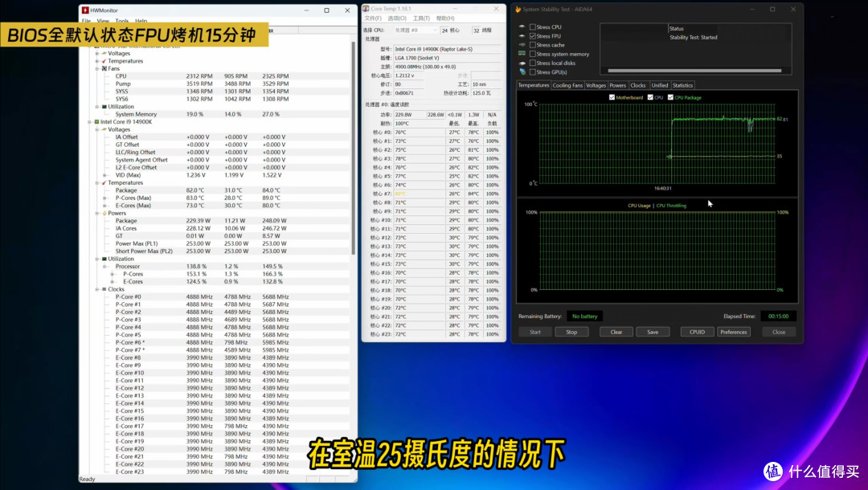Open the 文件(F) menu in Core Temp
This screenshot has height=490, width=868.
tap(373, 18)
